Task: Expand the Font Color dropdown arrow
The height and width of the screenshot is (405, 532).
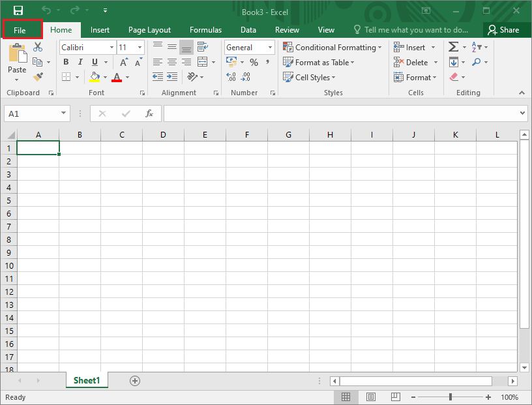Action: click(x=126, y=77)
